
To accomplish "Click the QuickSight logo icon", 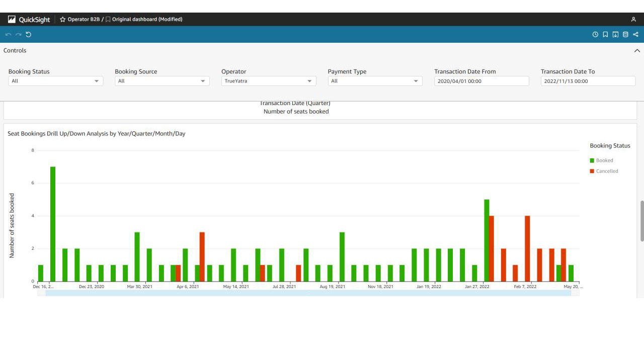I will tap(12, 20).
